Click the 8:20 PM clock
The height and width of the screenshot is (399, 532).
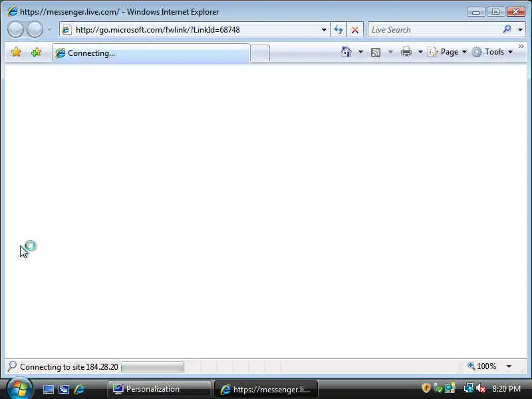[506, 388]
